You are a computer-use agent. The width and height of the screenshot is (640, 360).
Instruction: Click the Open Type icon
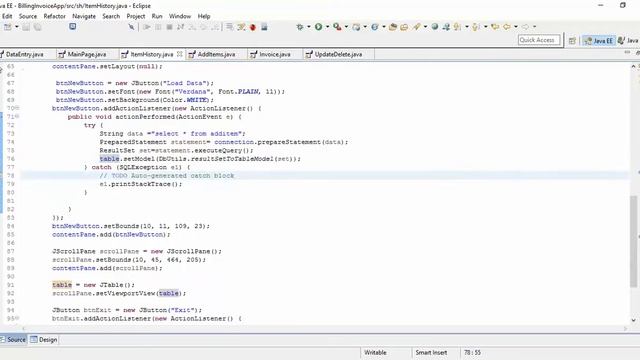pos(393,27)
